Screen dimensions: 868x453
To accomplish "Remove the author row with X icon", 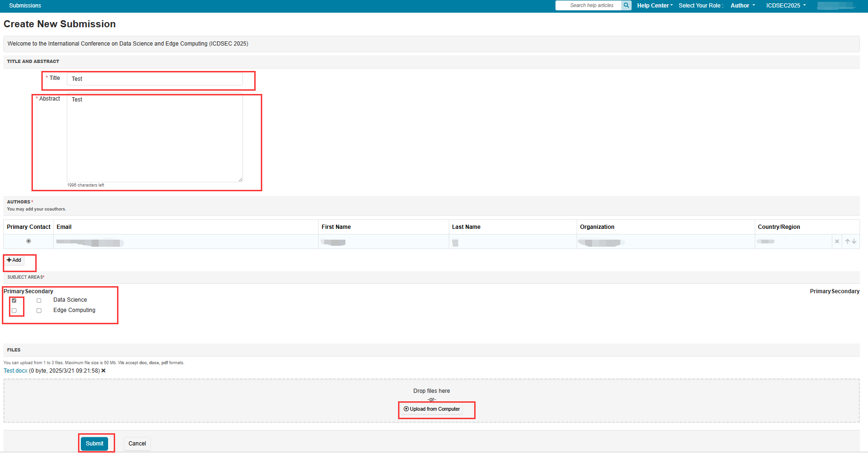I will (837, 242).
